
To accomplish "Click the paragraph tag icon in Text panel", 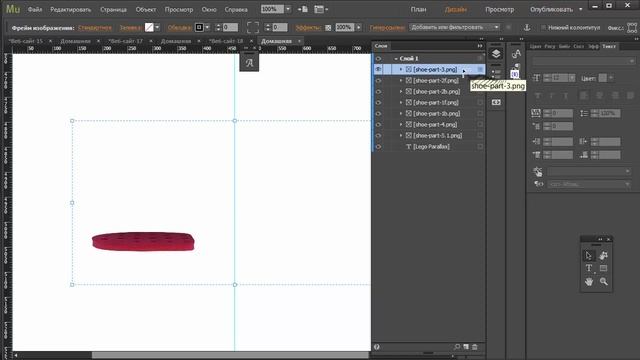I will [538, 184].
